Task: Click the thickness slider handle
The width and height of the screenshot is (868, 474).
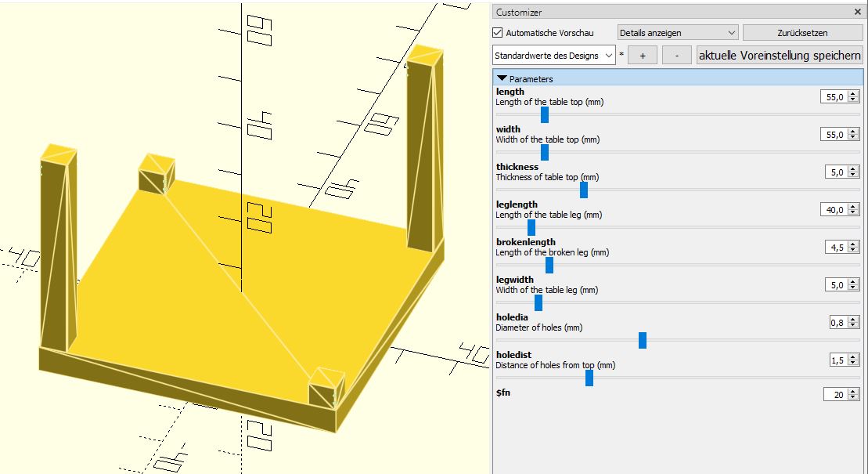Action: (x=583, y=190)
